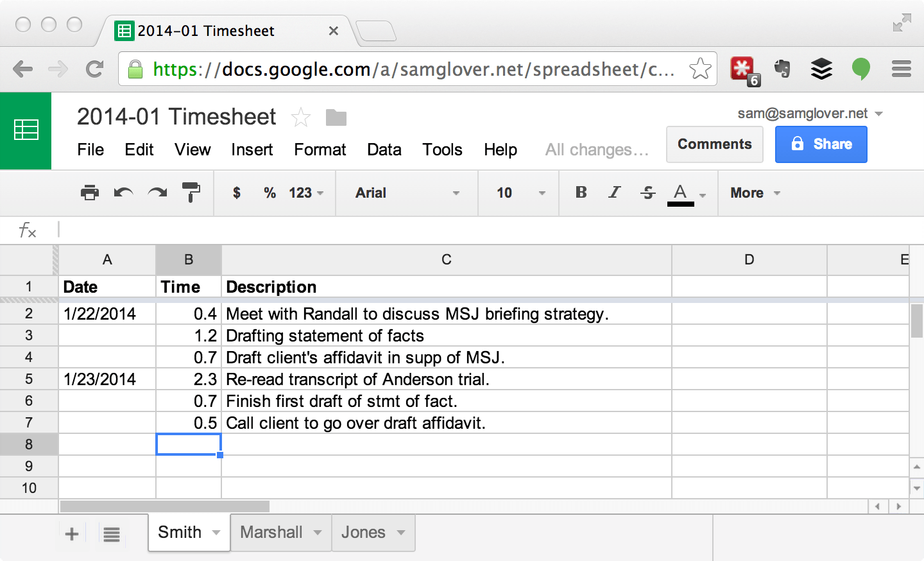Toggle bold formatting
This screenshot has height=561, width=924.
click(581, 193)
